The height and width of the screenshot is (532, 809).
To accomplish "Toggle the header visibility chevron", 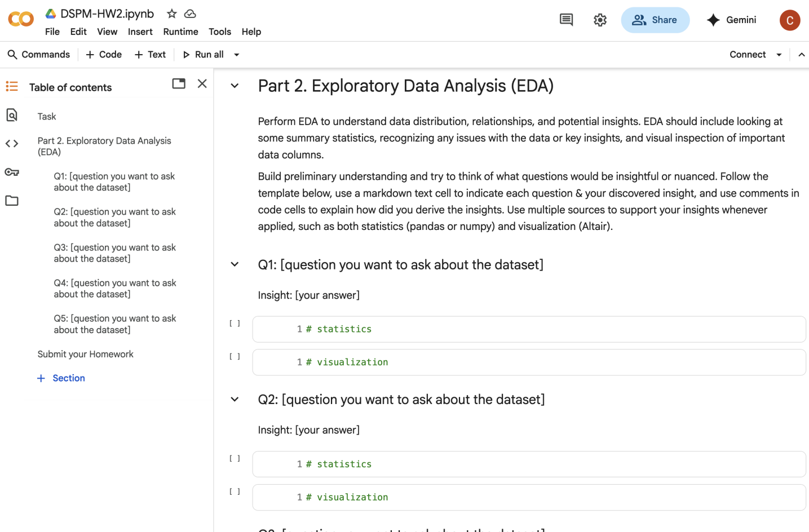I will click(802, 55).
